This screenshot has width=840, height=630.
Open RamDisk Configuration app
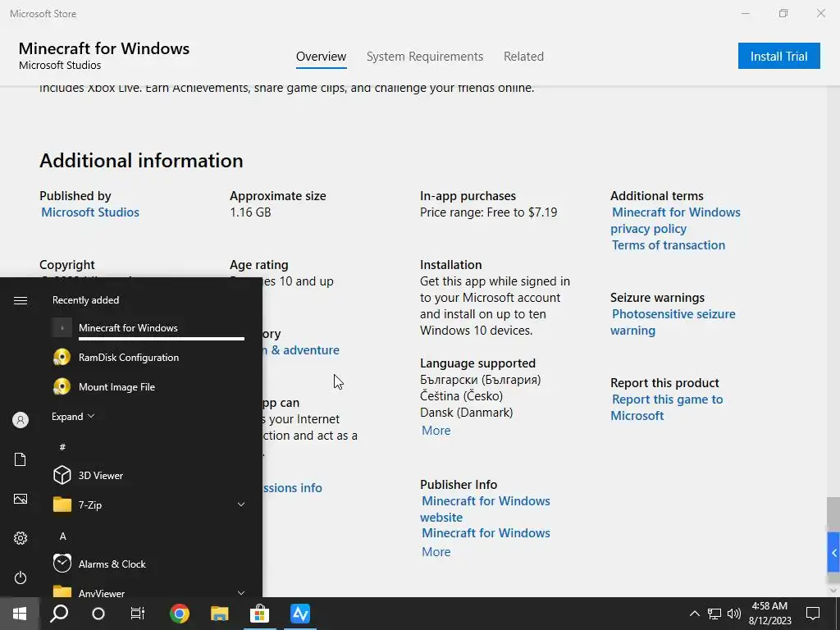(x=148, y=358)
